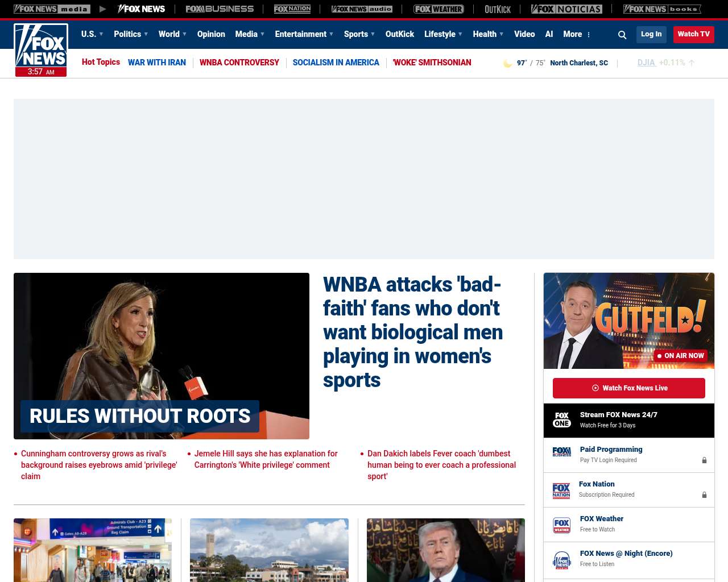
Task: Open the Video section
Action: click(524, 34)
